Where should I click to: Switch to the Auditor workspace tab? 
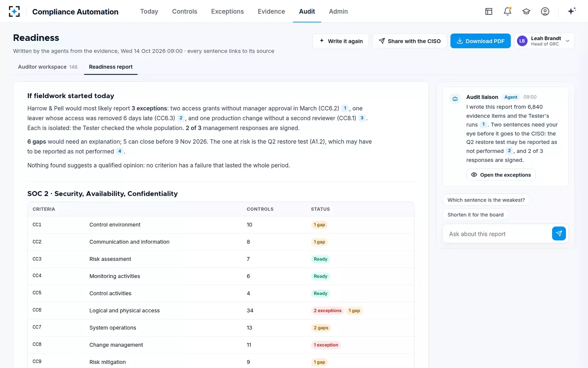click(x=48, y=67)
